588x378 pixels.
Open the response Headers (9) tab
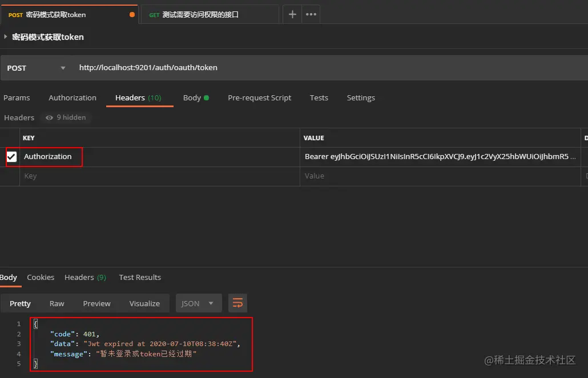click(x=85, y=277)
